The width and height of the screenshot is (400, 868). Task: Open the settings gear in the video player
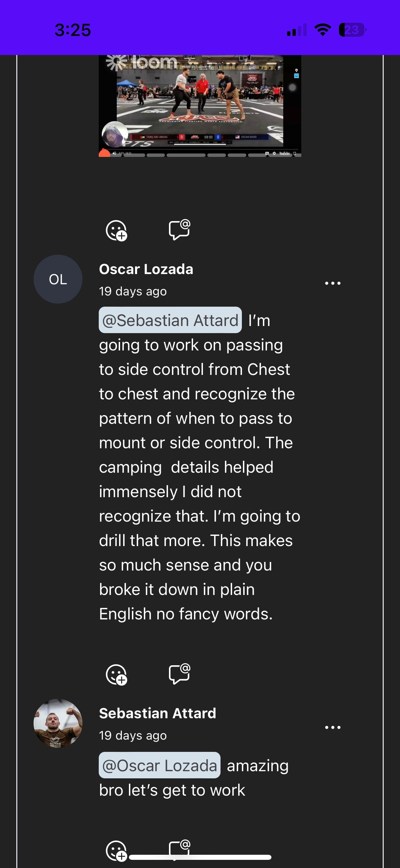click(274, 153)
